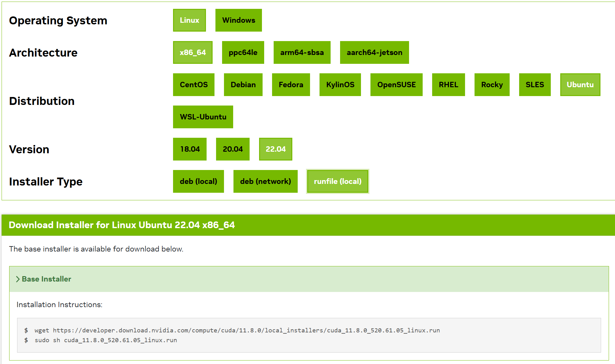The height and width of the screenshot is (364, 615).
Task: Choose CentOS as distribution
Action: 194,85
